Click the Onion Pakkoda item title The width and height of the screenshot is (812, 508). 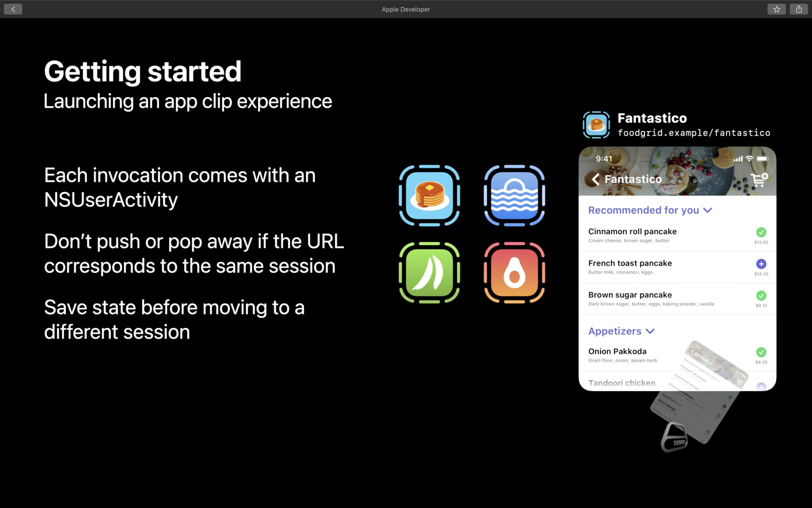coord(617,351)
